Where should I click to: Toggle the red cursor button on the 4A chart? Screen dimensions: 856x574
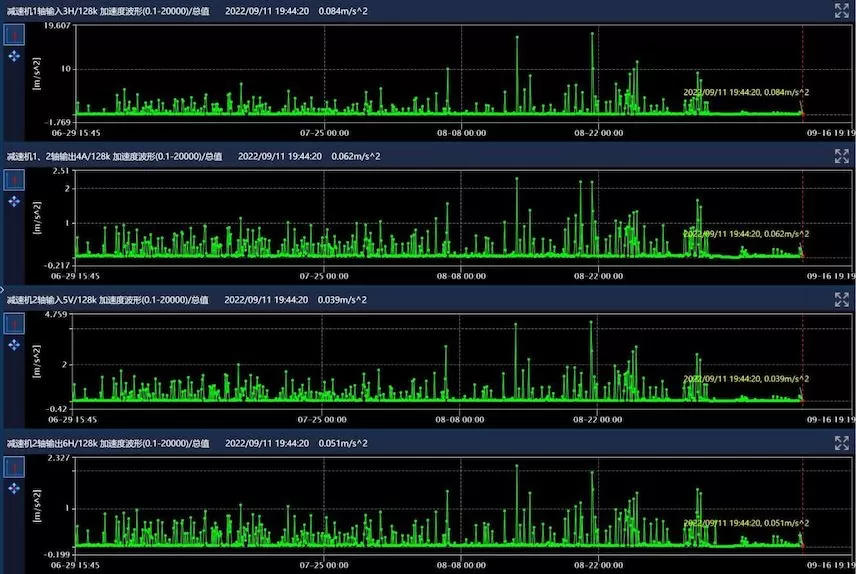[x=14, y=179]
